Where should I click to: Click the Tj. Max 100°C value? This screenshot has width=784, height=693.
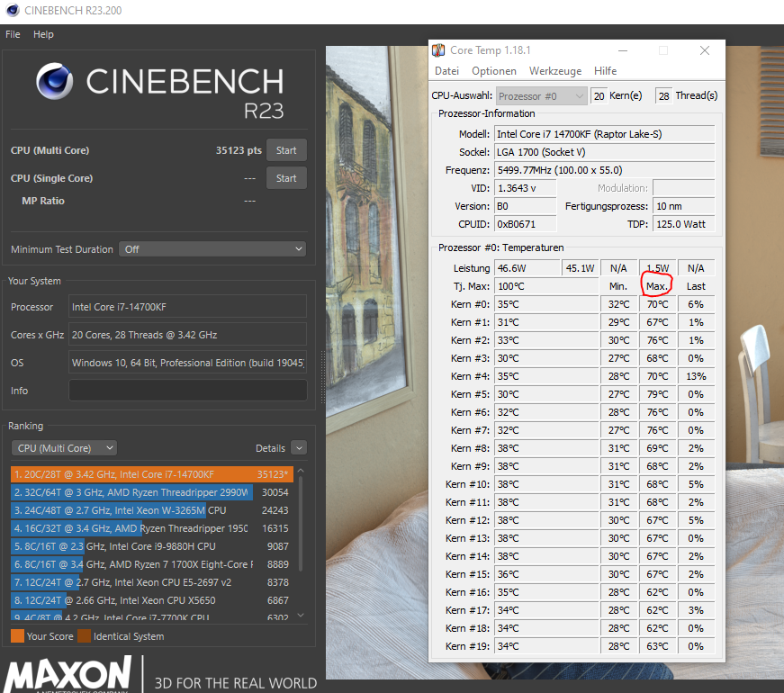click(546, 286)
